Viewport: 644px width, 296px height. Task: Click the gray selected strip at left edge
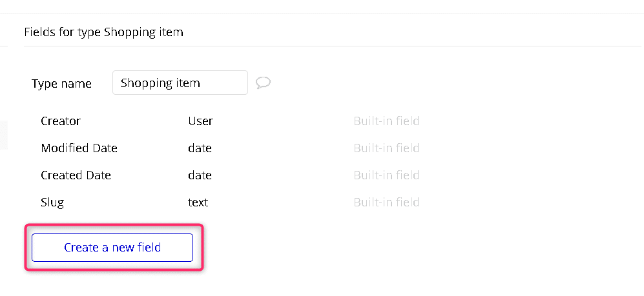click(x=3, y=135)
